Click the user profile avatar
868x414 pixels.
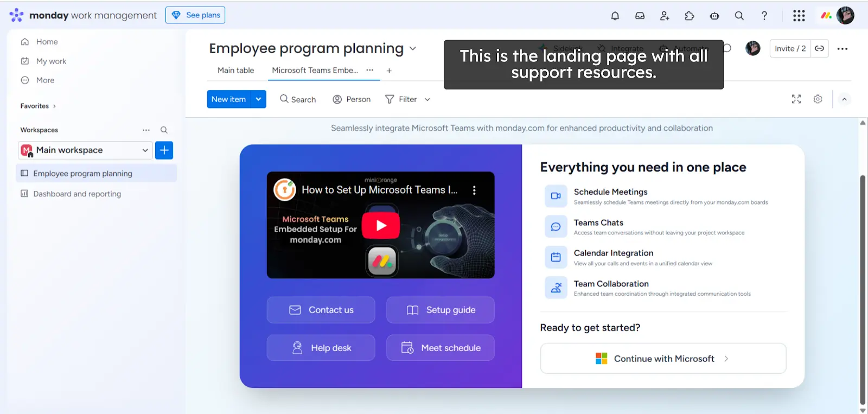pos(845,15)
